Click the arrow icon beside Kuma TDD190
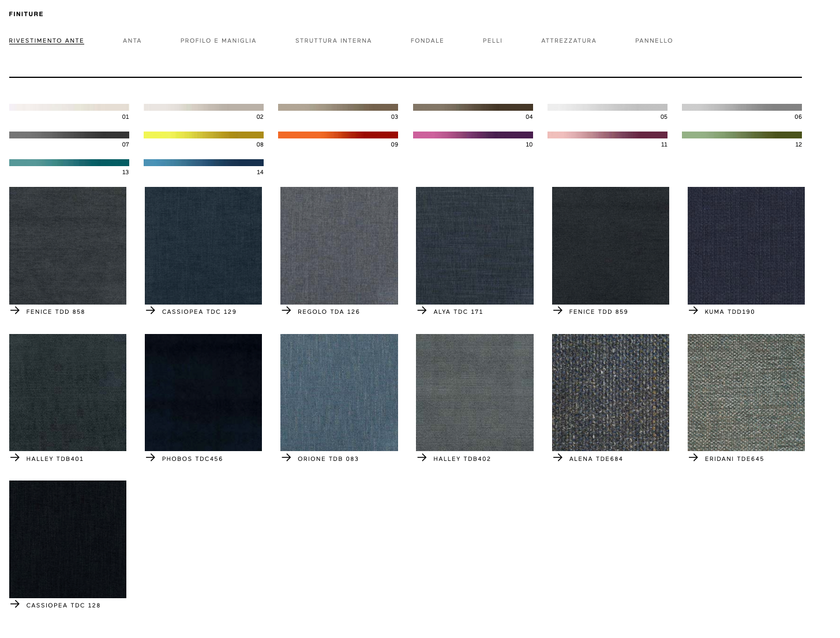The height and width of the screenshot is (638, 840). 693,311
